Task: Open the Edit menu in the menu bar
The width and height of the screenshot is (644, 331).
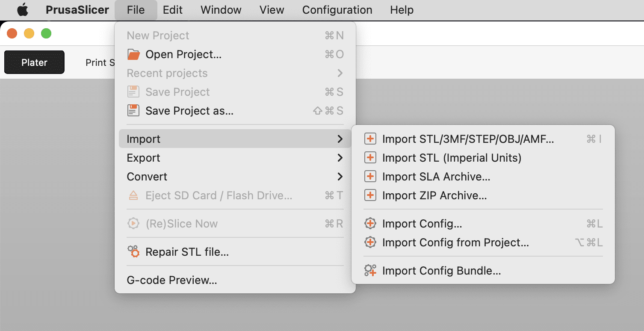Action: coord(173,10)
